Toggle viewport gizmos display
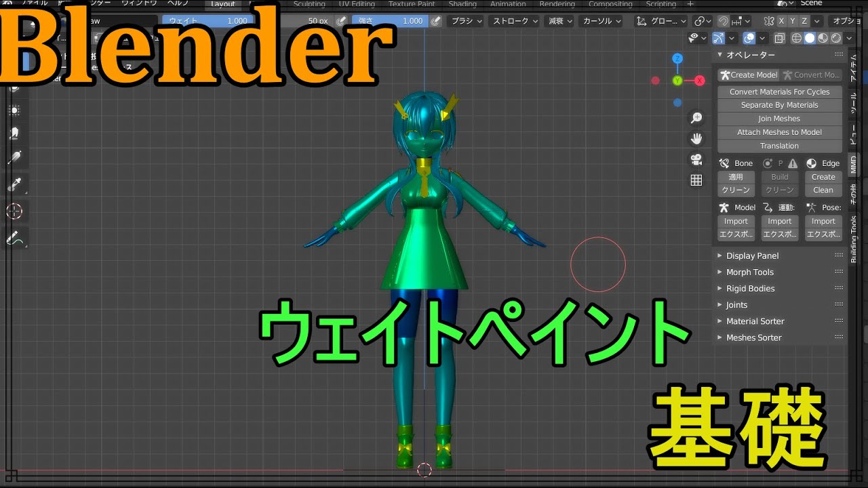 tap(719, 38)
